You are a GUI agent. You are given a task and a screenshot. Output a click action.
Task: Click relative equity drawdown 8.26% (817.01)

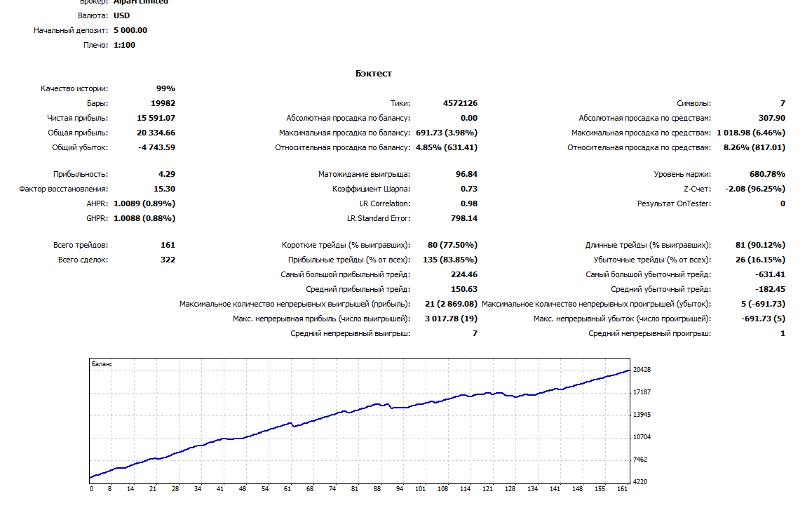(754, 147)
